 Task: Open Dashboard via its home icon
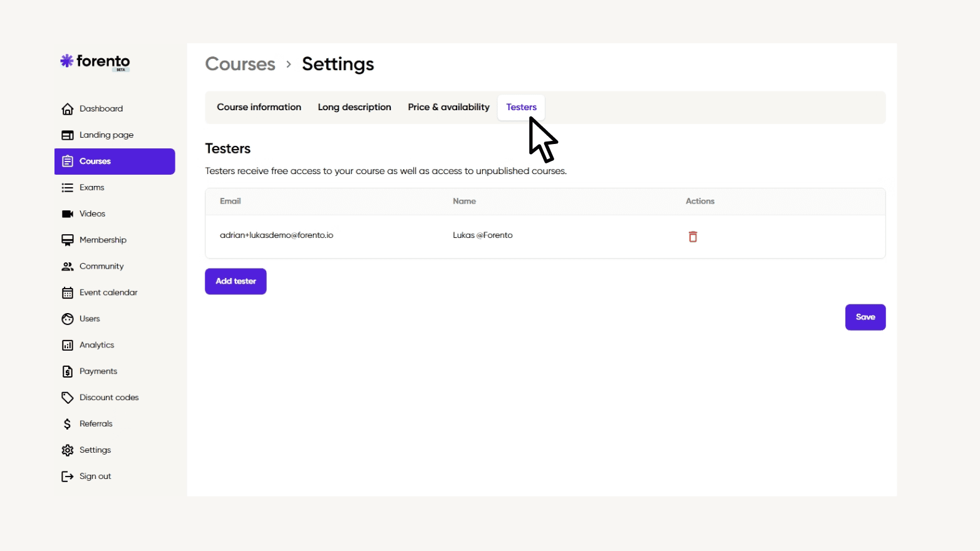(x=68, y=109)
